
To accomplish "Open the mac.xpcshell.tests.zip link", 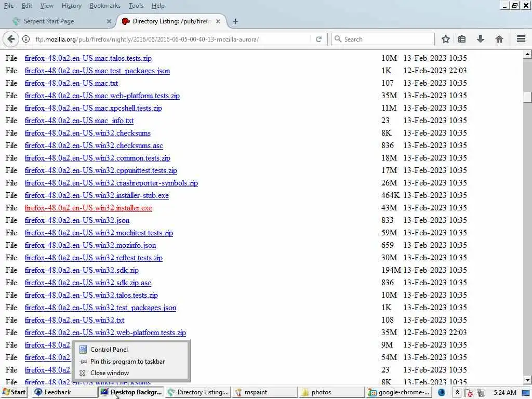I will pos(94,108).
